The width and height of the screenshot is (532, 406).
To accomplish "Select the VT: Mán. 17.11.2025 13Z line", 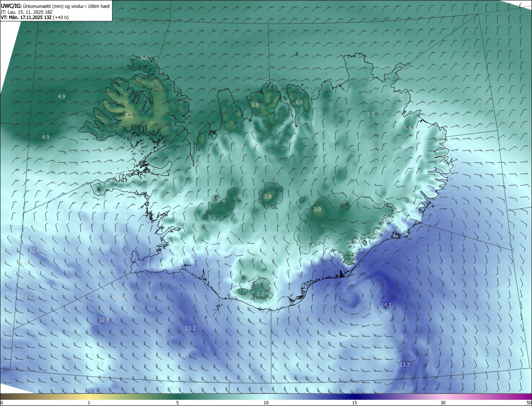I will pos(34,17).
